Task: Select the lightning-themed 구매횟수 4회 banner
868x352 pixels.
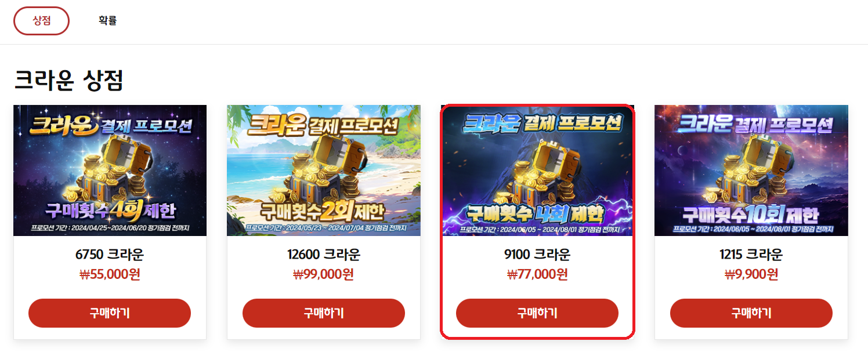Action: [537, 170]
